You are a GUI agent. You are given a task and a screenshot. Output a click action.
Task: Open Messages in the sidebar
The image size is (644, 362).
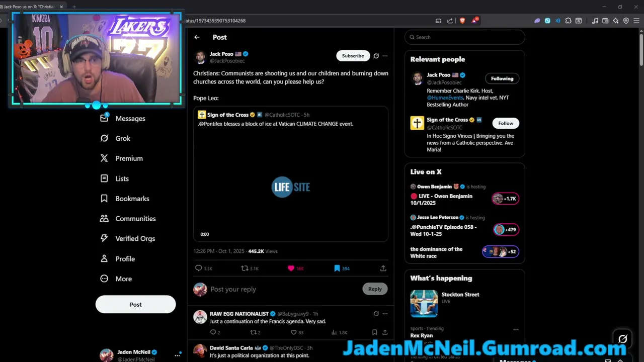coord(123,118)
